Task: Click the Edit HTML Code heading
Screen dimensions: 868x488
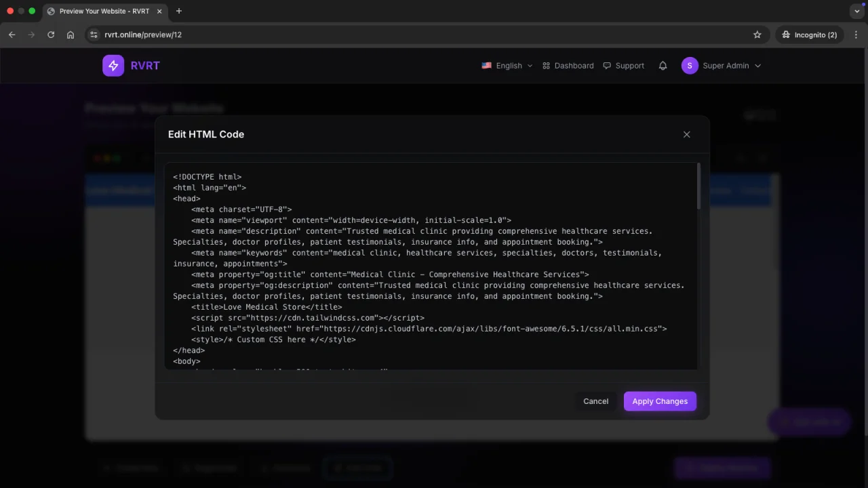Action: coord(206,134)
